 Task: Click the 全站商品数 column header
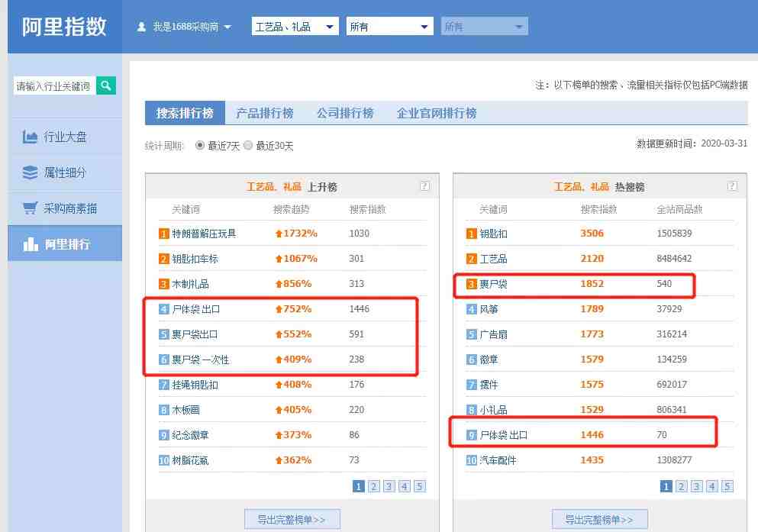pos(679,209)
